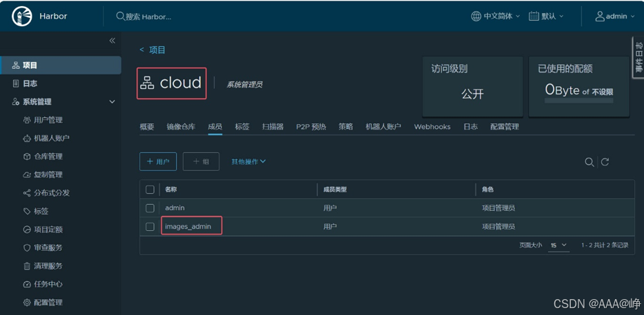Click the 机器人账户 robot icon in sidebar
Image resolution: width=644 pixels, height=315 pixels.
(27, 139)
